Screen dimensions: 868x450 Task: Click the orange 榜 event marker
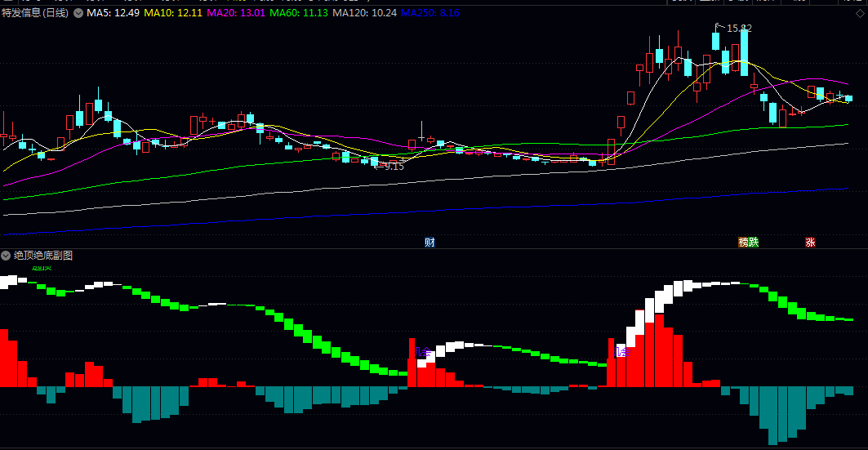[743, 242]
